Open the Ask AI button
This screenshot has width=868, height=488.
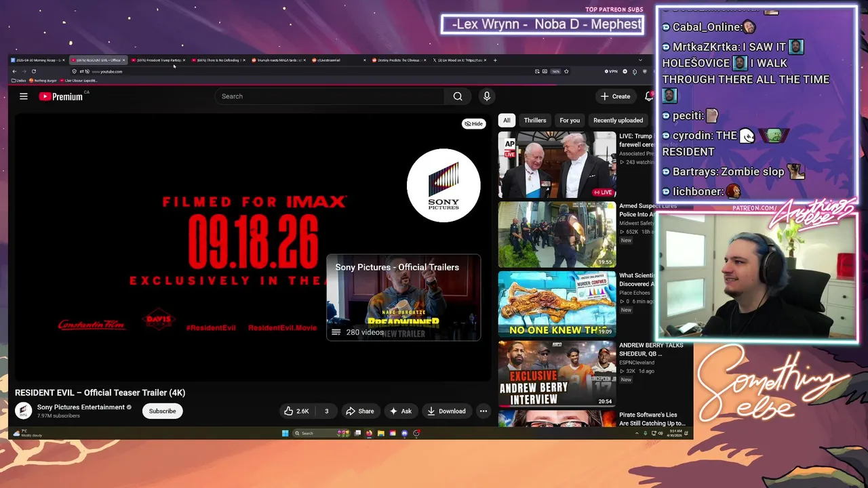pos(400,411)
